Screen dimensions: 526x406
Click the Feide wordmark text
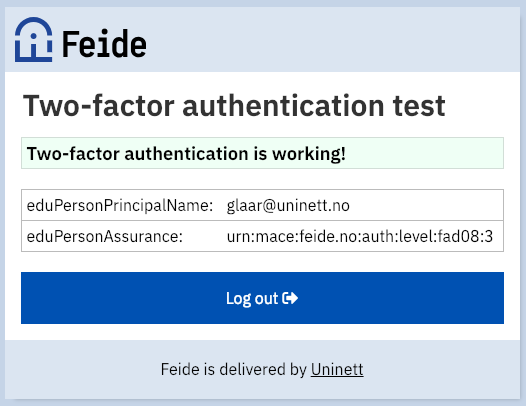point(104,44)
